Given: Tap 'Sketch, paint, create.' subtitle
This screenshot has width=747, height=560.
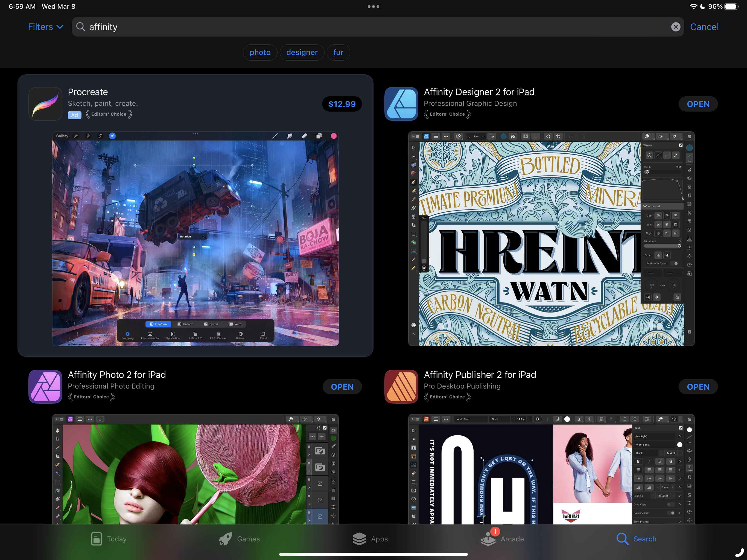Looking at the screenshot, I should click(103, 103).
